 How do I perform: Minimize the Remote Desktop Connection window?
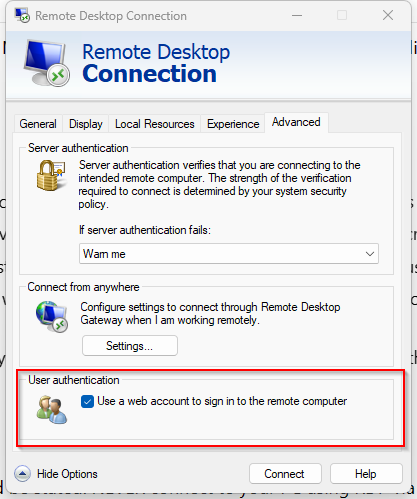pos(297,15)
